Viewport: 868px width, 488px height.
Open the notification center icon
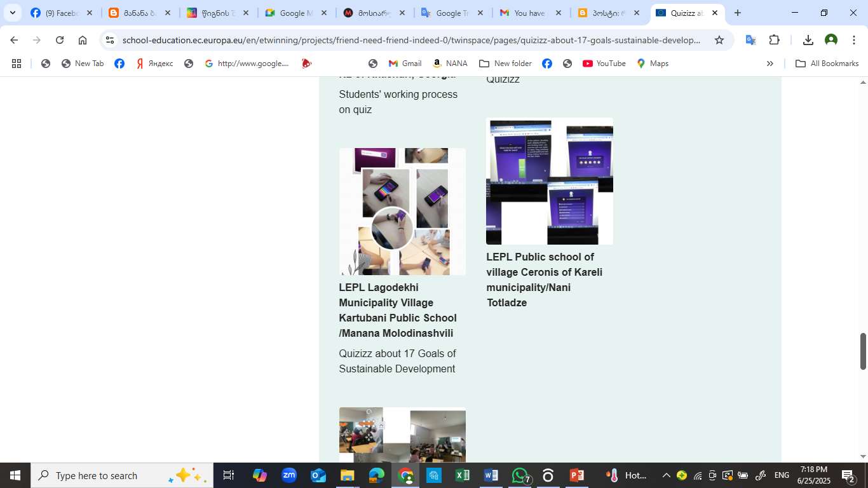coord(848,475)
